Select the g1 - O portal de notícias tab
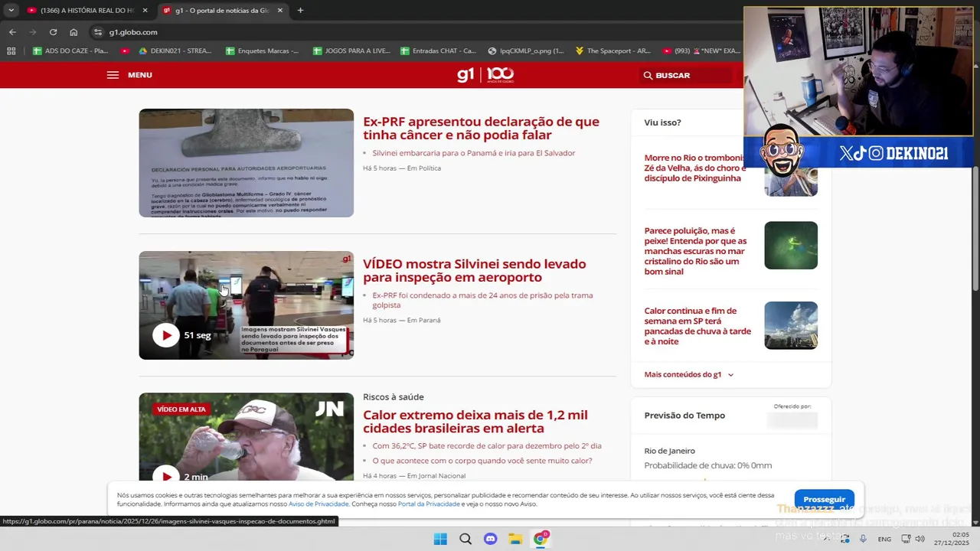Screen dimensions: 980x551 (222, 11)
